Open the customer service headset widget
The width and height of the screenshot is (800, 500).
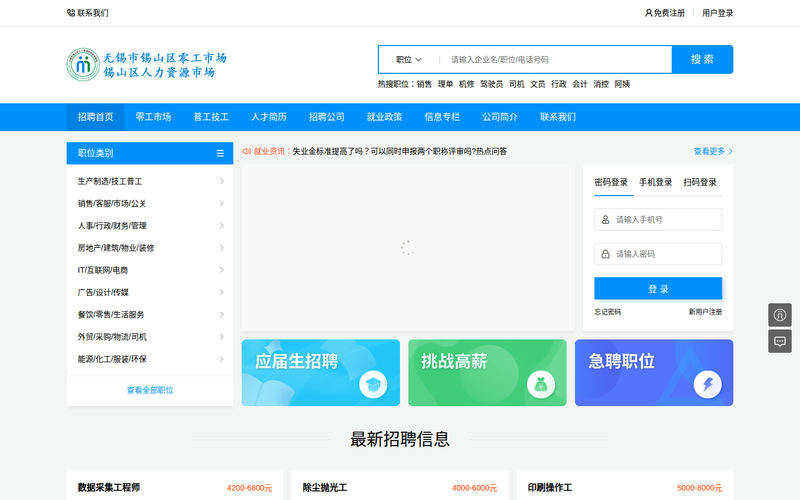click(x=780, y=315)
